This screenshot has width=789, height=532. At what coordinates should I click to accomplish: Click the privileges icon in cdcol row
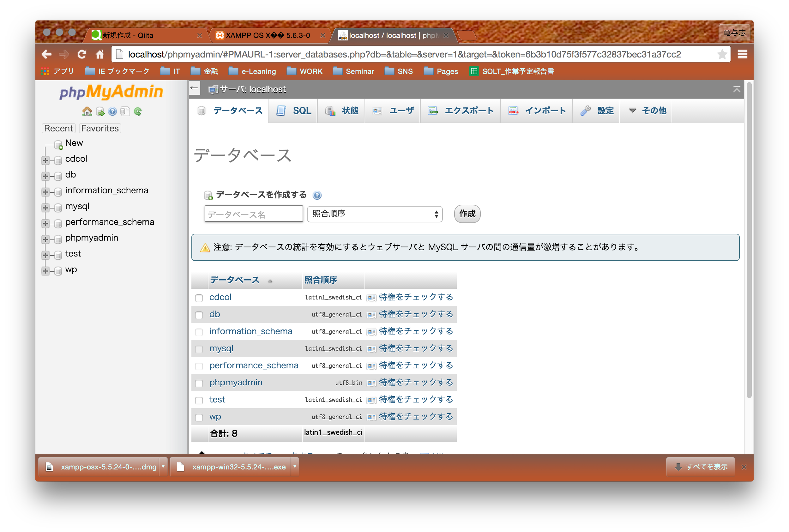tap(371, 298)
